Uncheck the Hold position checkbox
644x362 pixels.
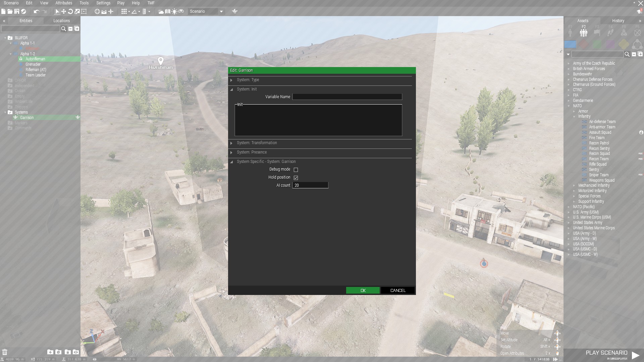click(296, 178)
